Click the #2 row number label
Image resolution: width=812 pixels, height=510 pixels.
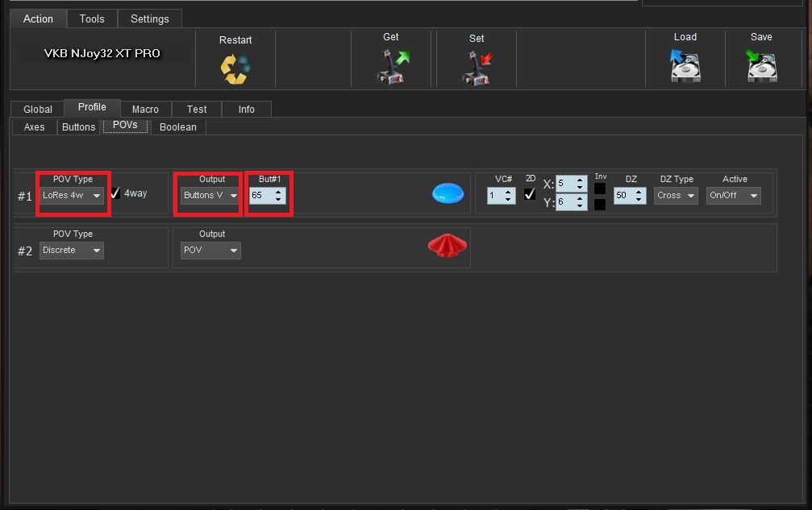(x=25, y=251)
